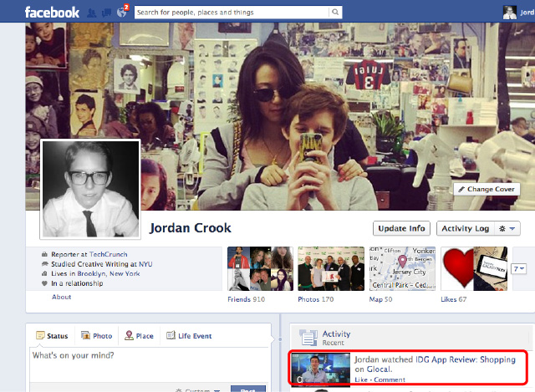The image size is (535, 392).
Task: Open Brooklyn, New York link
Action: [x=109, y=273]
